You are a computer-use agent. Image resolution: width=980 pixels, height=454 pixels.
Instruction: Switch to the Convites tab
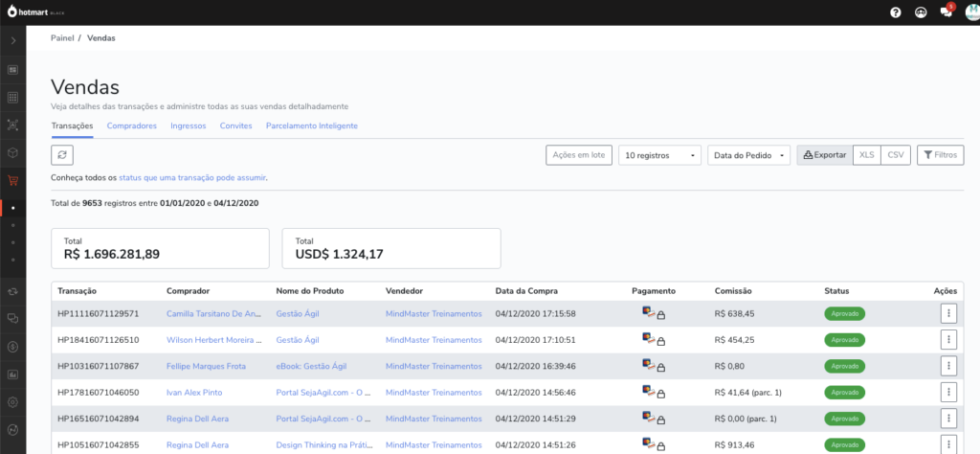coord(235,125)
